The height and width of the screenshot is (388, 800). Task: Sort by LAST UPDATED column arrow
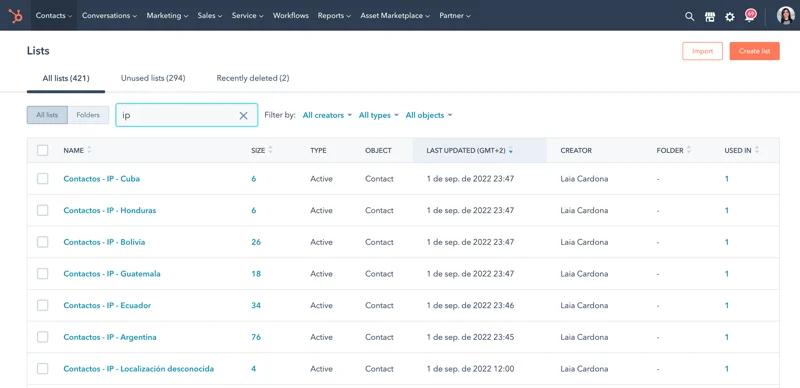tap(511, 151)
